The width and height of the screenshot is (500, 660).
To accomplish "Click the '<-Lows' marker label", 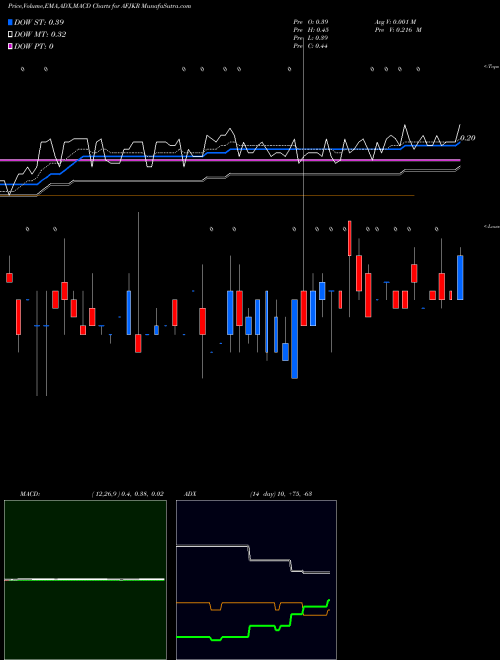I will pos(492,226).
